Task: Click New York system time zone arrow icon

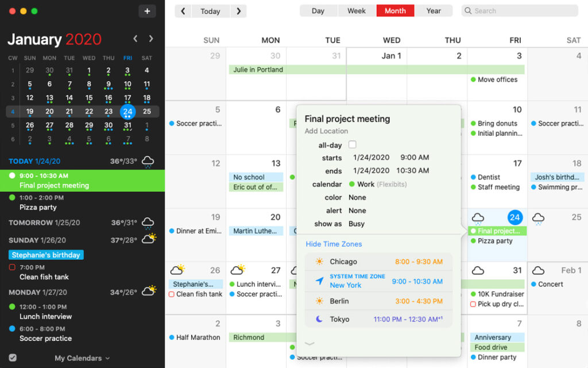Action: (x=319, y=281)
